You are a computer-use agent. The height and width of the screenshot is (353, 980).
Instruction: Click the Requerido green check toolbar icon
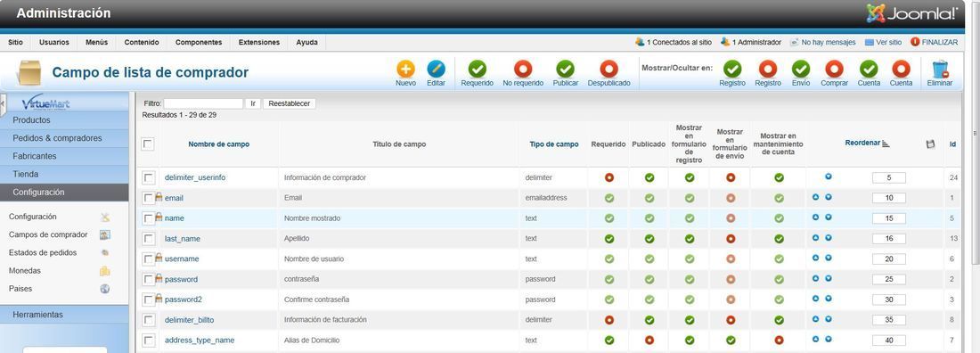(x=477, y=69)
